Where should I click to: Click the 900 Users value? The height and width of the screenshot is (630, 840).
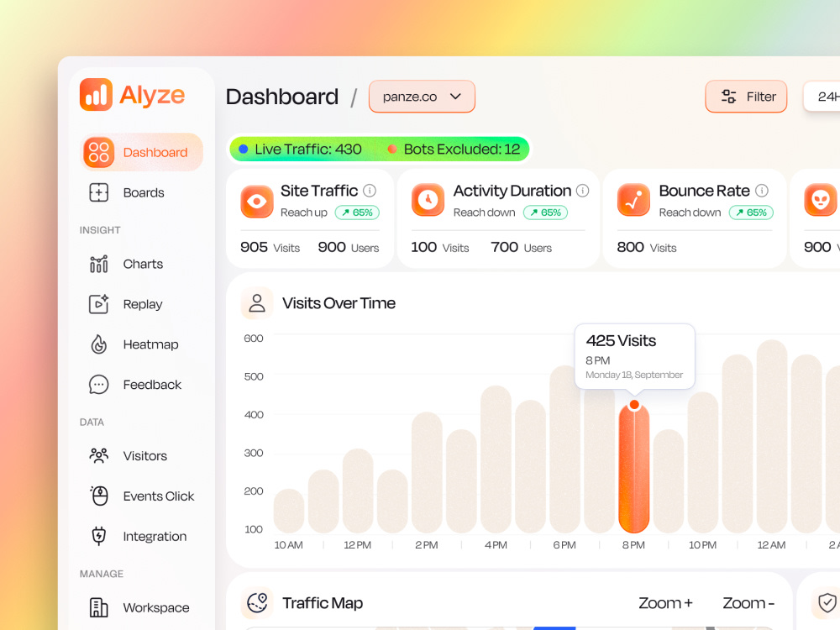tap(349, 248)
